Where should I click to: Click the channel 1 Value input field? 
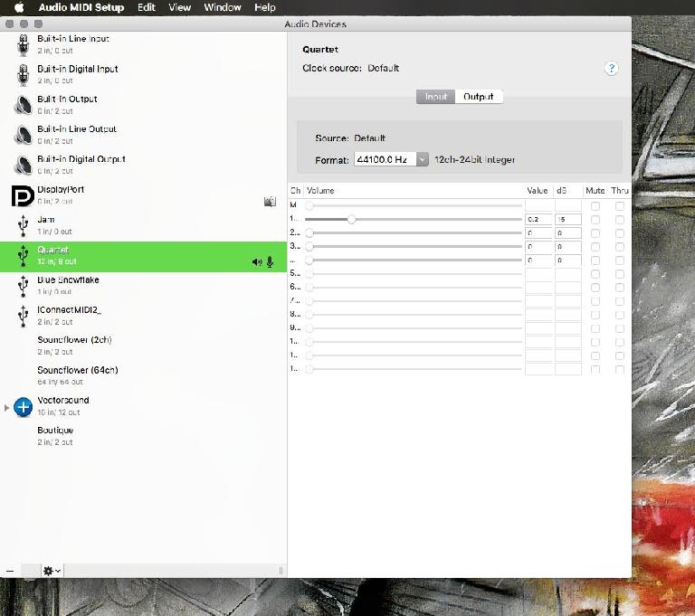538,220
